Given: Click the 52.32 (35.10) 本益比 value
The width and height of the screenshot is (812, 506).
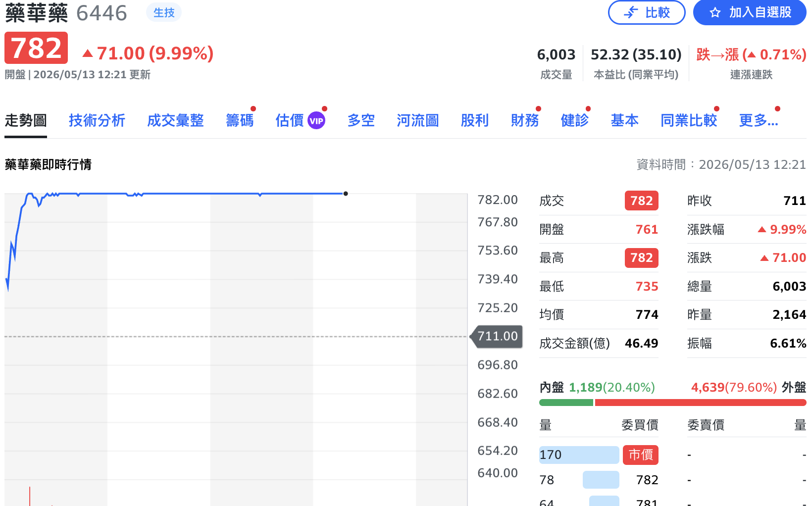Looking at the screenshot, I should coord(636,54).
